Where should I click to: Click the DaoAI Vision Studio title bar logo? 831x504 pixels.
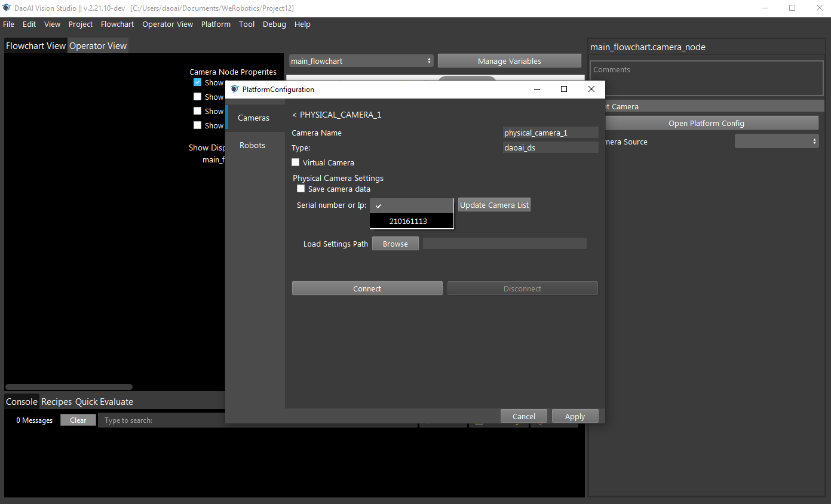(x=7, y=8)
